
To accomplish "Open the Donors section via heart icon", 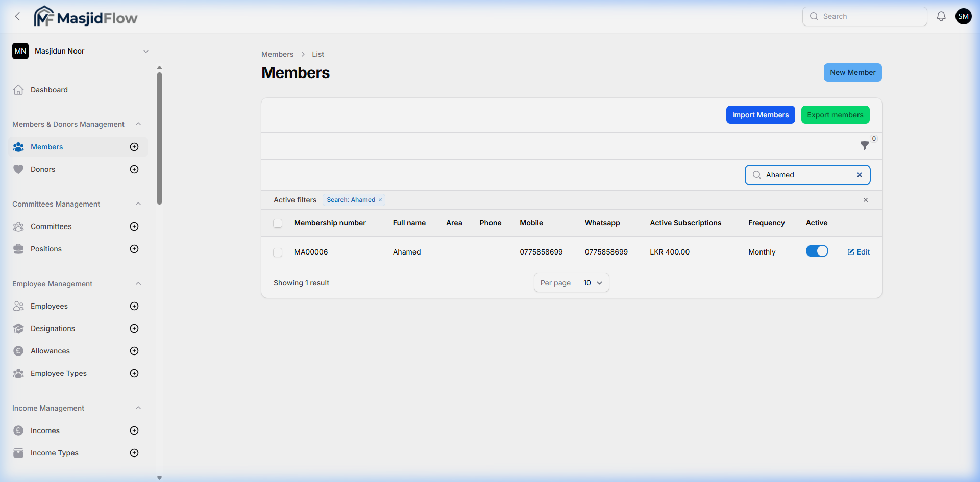I will click(x=18, y=169).
